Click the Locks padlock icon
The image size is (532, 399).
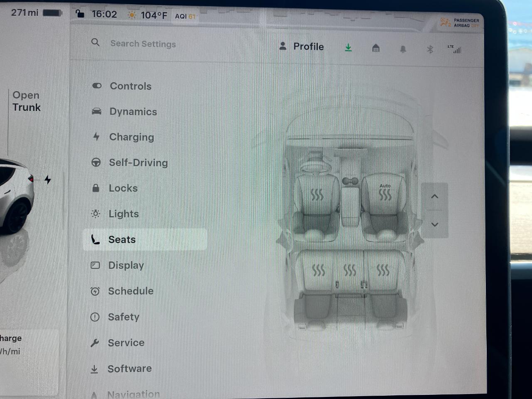coord(96,188)
